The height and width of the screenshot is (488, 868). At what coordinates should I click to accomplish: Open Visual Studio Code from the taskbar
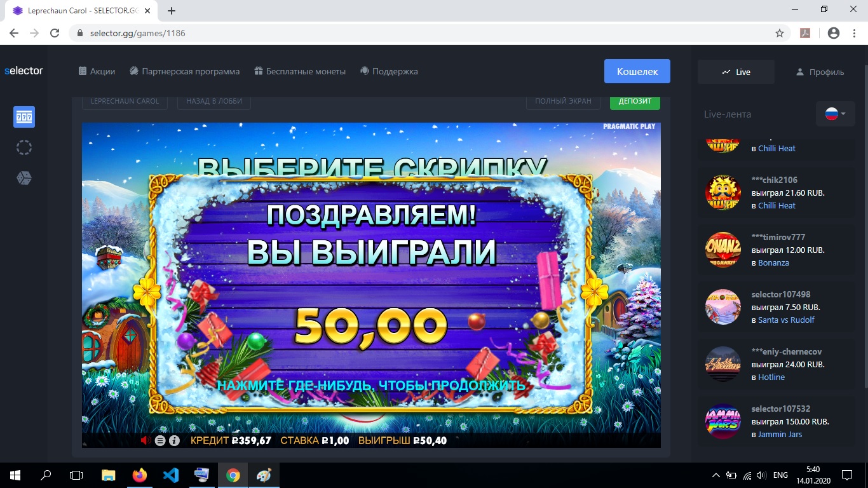click(x=171, y=475)
